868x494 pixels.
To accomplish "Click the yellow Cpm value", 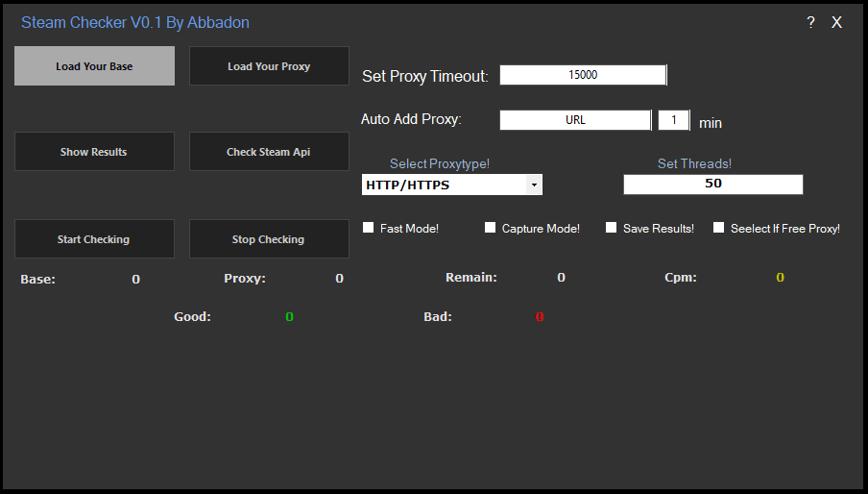I will (780, 278).
